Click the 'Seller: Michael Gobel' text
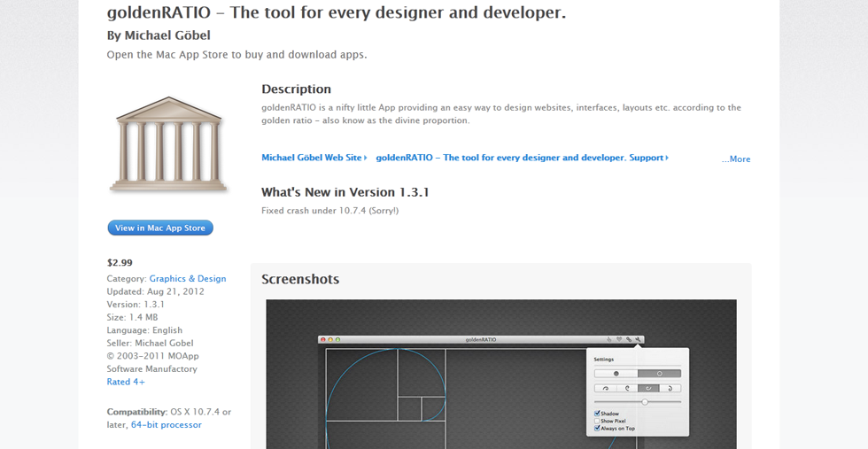This screenshot has width=868, height=449. click(x=150, y=343)
